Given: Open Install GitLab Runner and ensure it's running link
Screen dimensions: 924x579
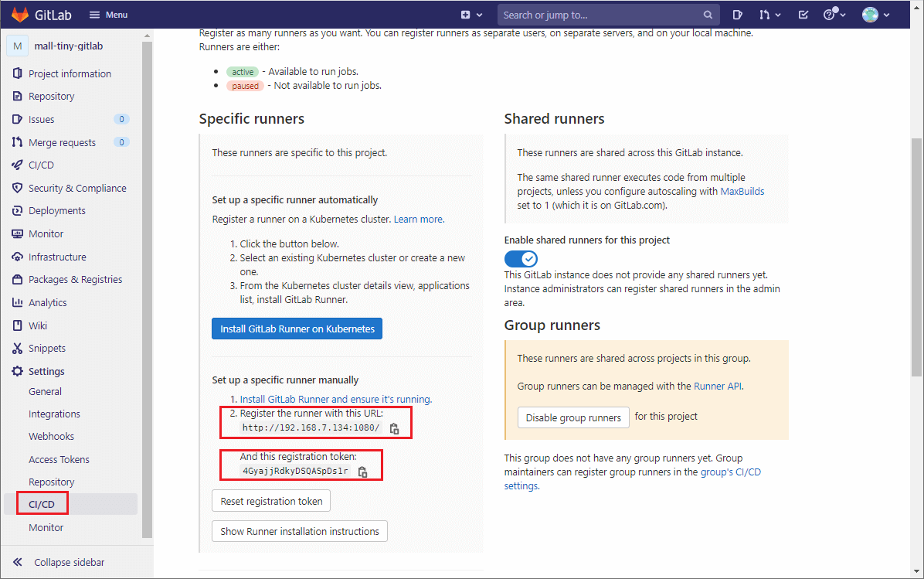Looking at the screenshot, I should pos(336,399).
